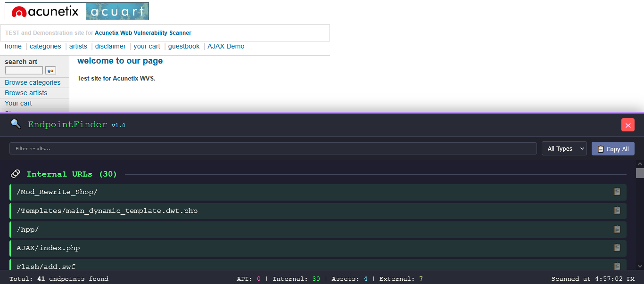Click the panel scrollbar down arrow
The width and height of the screenshot is (644, 284).
point(640,266)
